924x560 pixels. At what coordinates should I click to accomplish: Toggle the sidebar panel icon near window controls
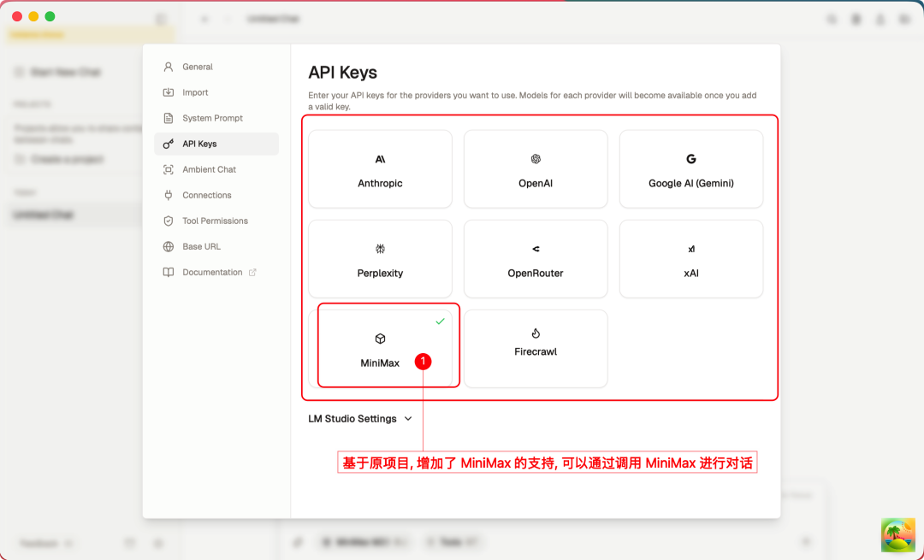coord(161,19)
